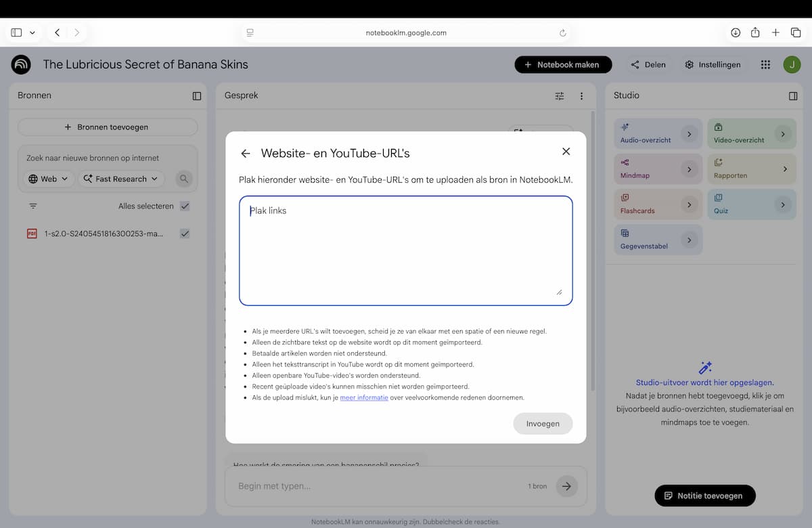Viewport: 812px width, 528px height.
Task: Expand Flashcards arrow
Action: tap(689, 204)
